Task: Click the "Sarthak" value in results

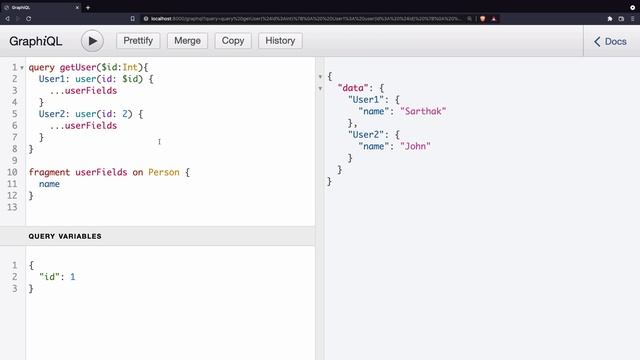Action: 423,111
